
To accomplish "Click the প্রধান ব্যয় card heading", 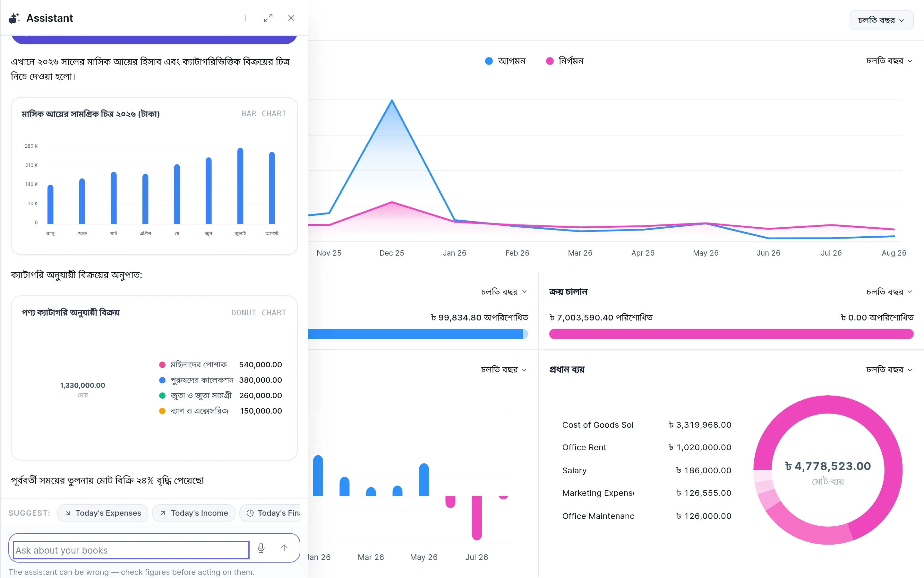I will (x=567, y=369).
